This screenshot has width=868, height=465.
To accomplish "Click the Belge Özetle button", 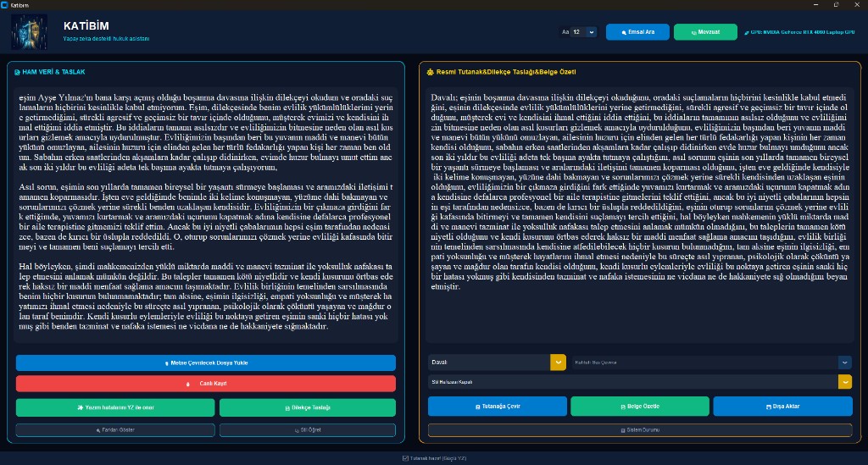I will click(x=639, y=406).
